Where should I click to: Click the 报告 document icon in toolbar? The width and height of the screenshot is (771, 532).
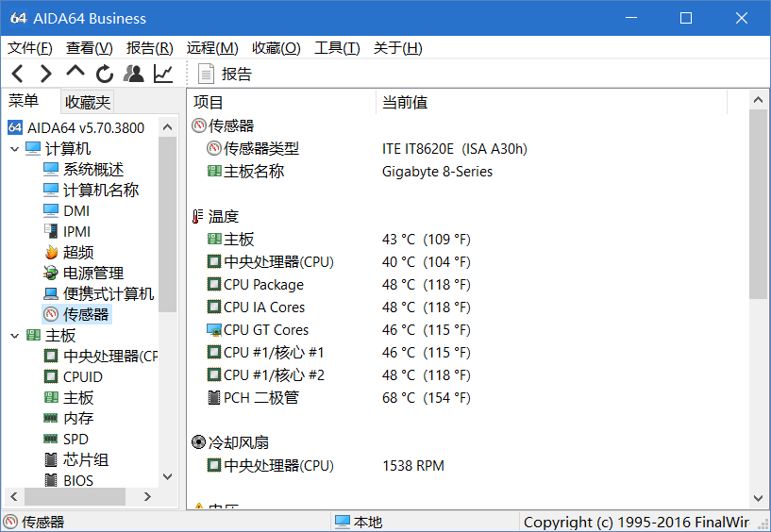[206, 74]
